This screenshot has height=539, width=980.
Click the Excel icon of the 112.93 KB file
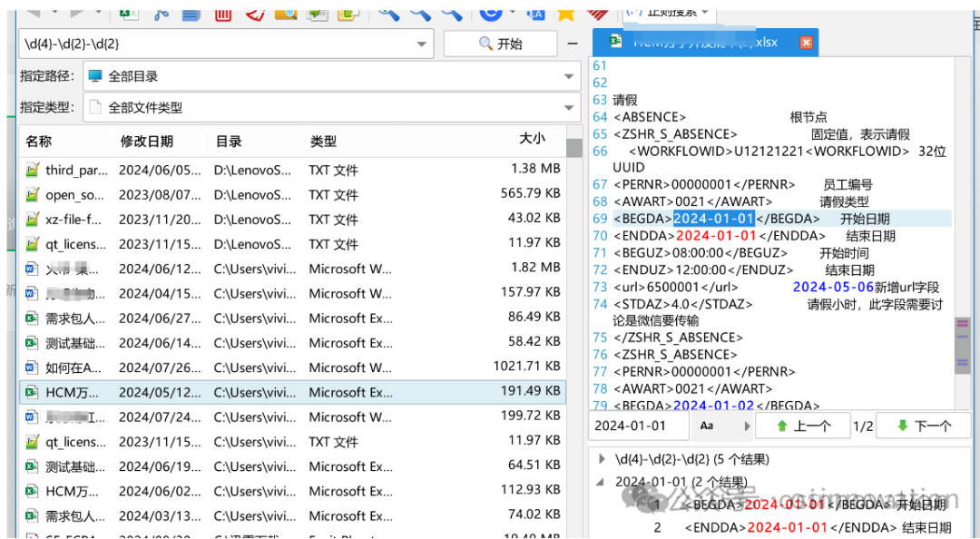click(32, 492)
